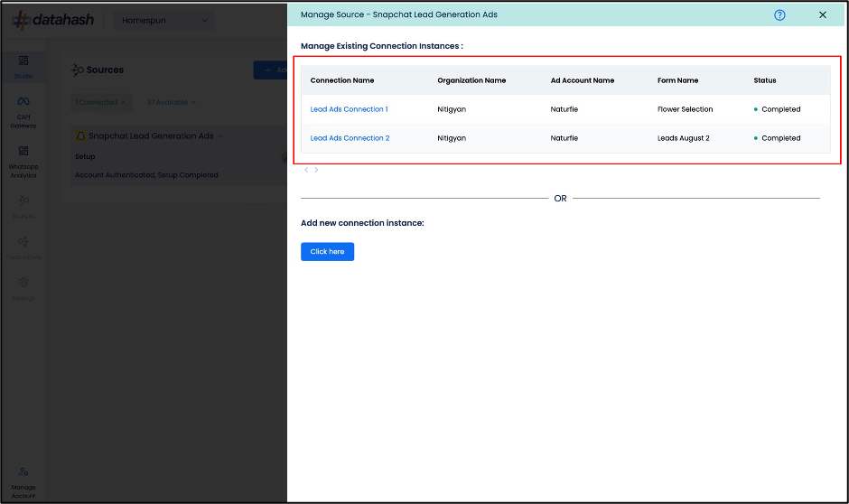
Task: Open Destinations in the sidebar
Action: (23, 248)
